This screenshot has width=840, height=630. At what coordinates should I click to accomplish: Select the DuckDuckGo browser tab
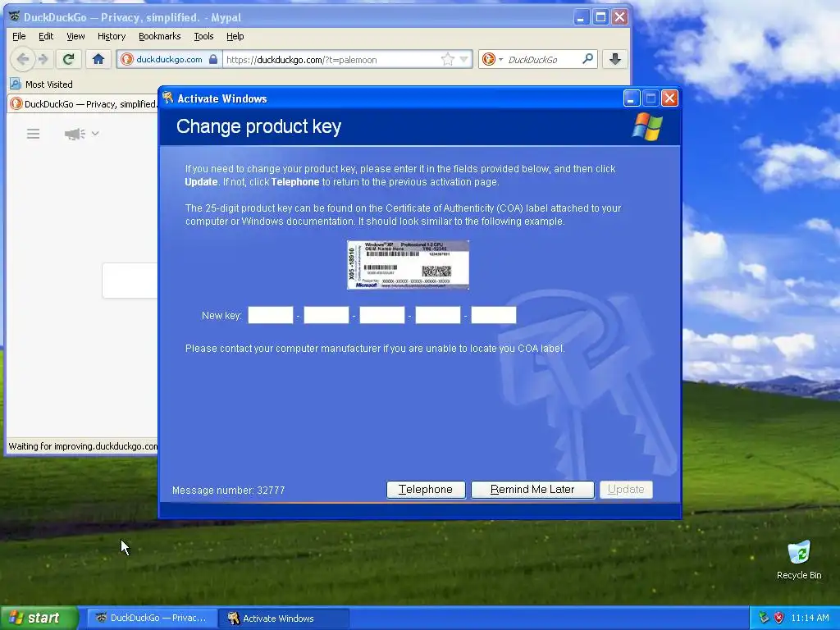click(83, 104)
